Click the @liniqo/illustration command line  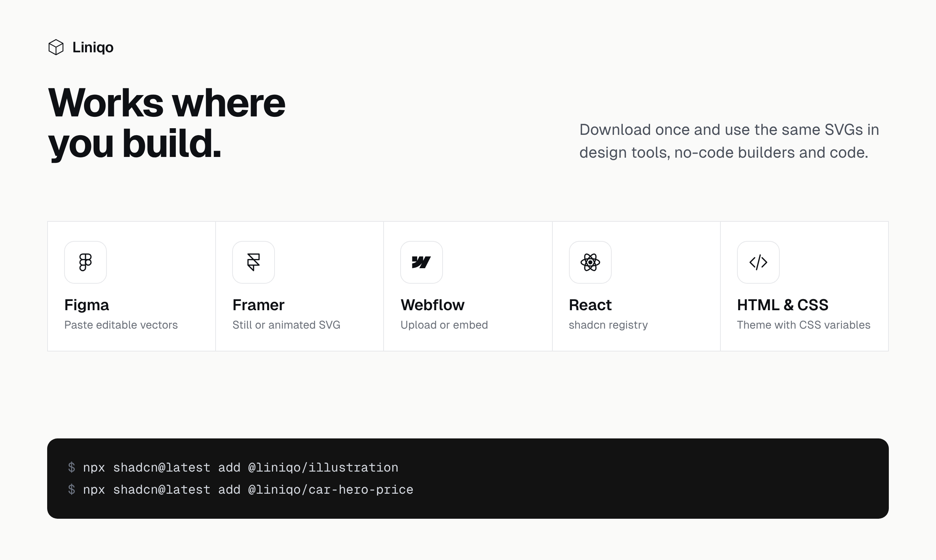[x=233, y=468]
